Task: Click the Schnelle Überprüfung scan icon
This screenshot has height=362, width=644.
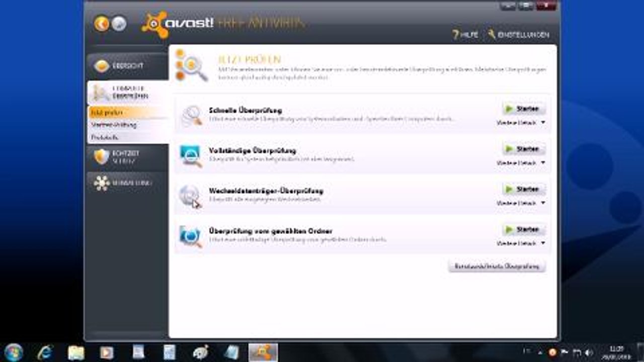Action: pos(191,115)
